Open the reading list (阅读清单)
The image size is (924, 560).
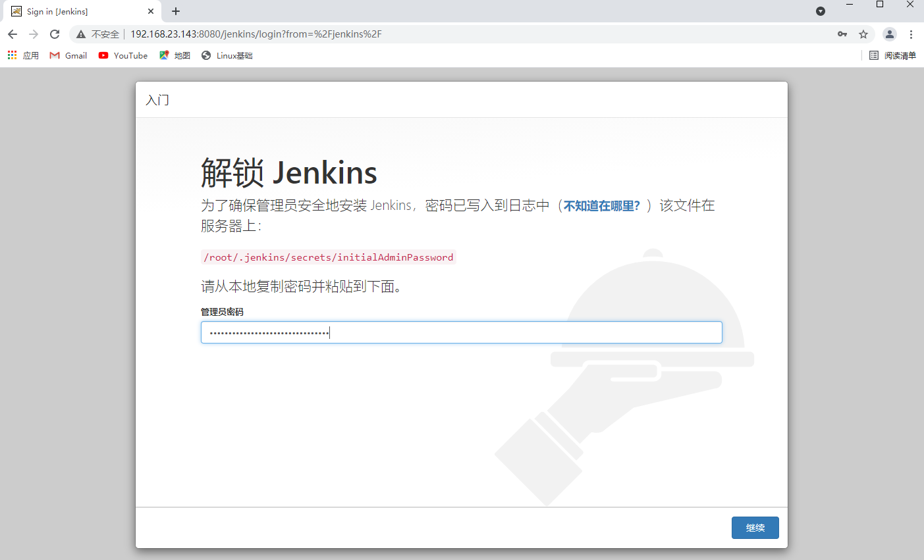(892, 55)
